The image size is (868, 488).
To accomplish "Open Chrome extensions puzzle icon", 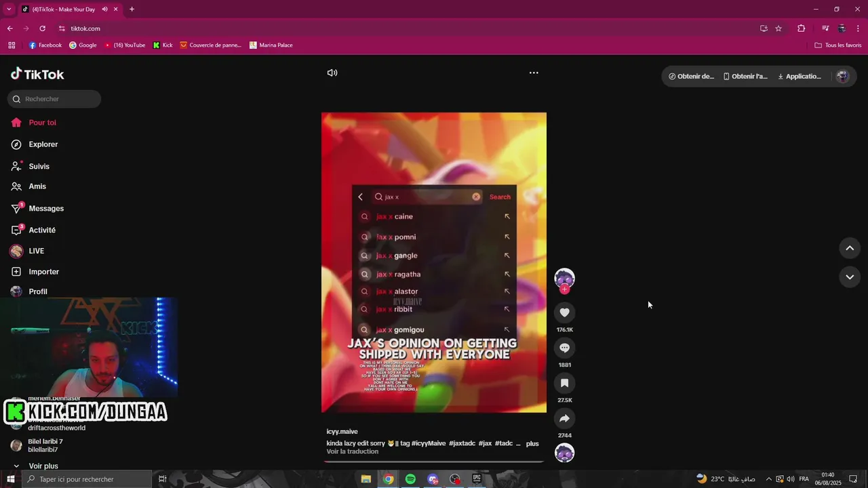I will pyautogui.click(x=802, y=28).
